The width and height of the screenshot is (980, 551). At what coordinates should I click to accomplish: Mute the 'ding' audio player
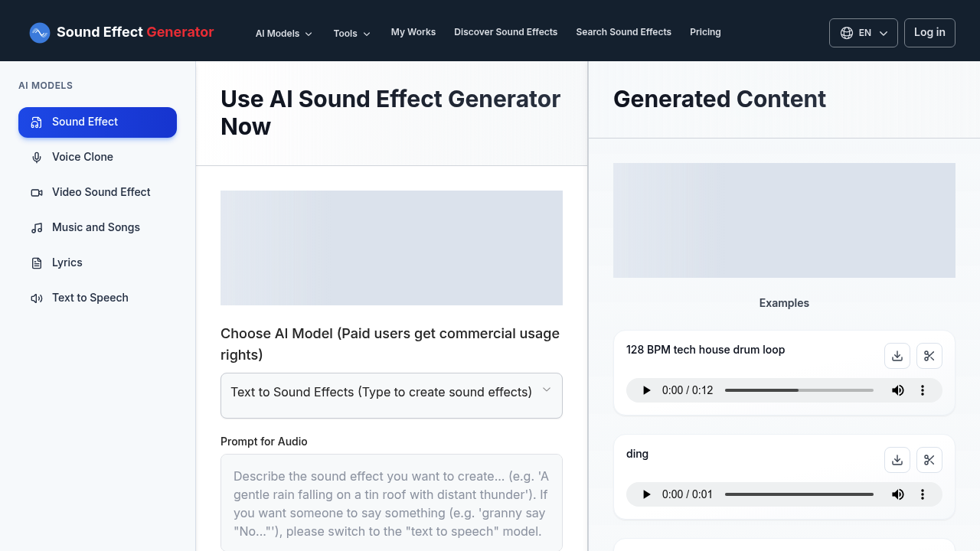[897, 494]
